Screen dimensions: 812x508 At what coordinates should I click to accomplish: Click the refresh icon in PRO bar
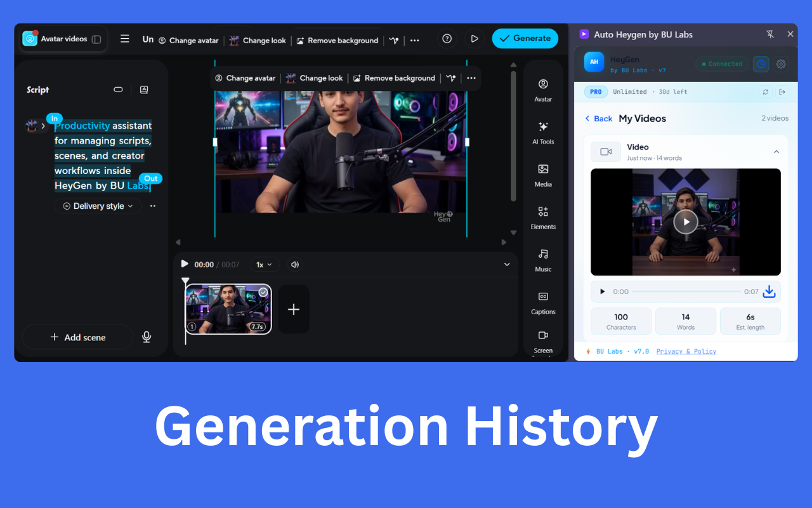(x=766, y=92)
